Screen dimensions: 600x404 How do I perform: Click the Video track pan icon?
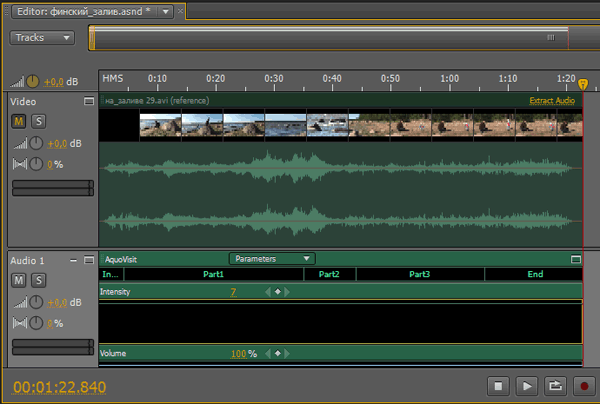[x=20, y=164]
